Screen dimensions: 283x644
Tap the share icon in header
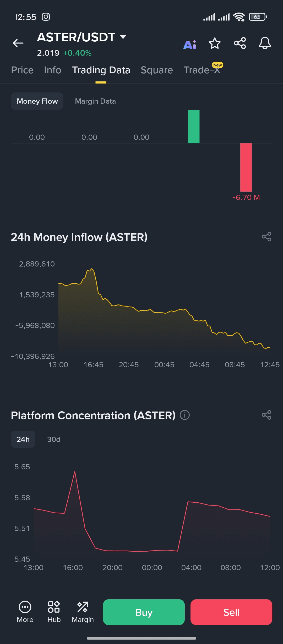tap(240, 43)
